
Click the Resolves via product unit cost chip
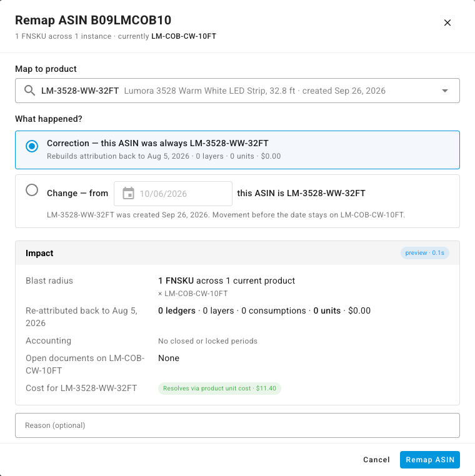[219, 389]
